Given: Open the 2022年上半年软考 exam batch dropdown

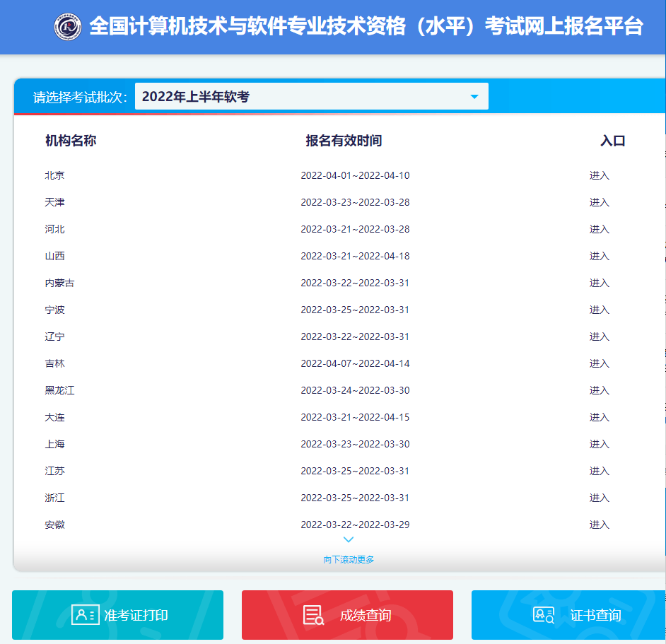Looking at the screenshot, I should pyautogui.click(x=311, y=97).
